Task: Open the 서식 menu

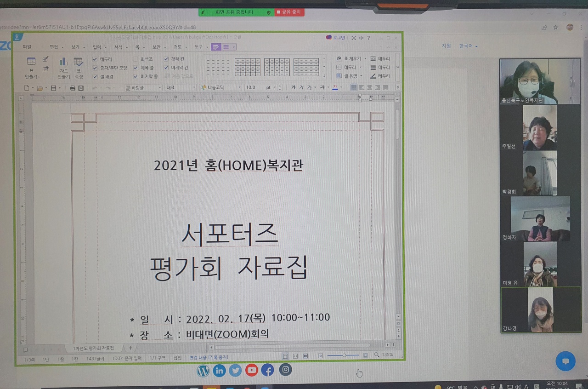Action: (118, 47)
